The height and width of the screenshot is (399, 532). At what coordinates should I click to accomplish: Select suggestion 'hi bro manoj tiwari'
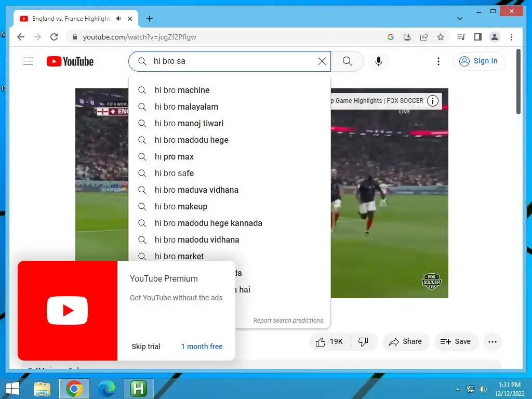pyautogui.click(x=230, y=123)
